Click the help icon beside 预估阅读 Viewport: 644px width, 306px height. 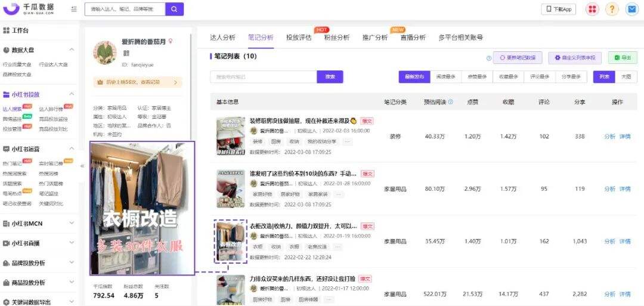[451, 102]
